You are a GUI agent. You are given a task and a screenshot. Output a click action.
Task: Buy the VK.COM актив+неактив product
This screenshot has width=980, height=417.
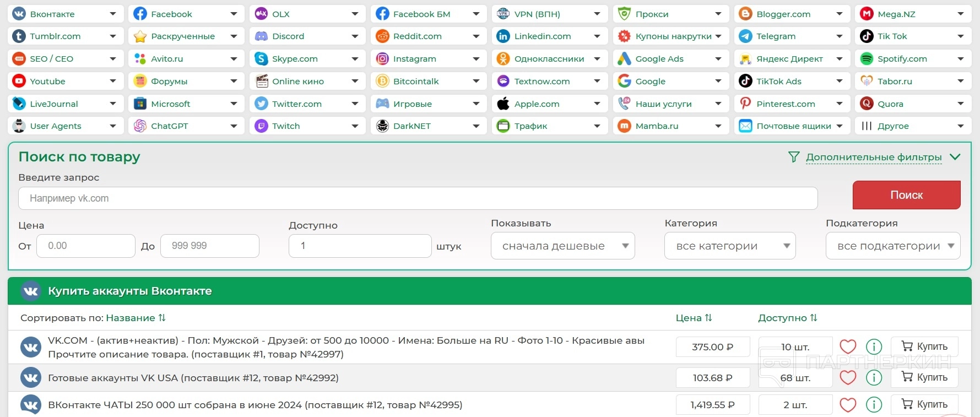point(925,346)
